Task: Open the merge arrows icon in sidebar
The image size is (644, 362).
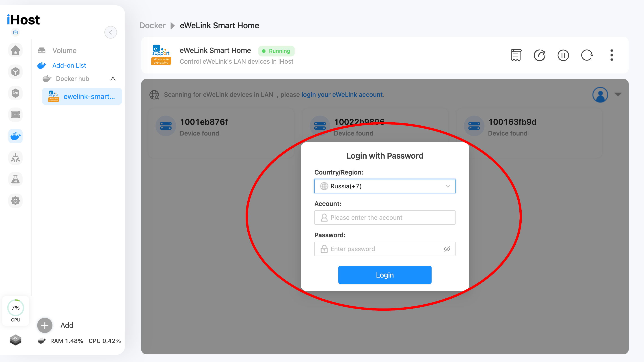Action: (15, 158)
